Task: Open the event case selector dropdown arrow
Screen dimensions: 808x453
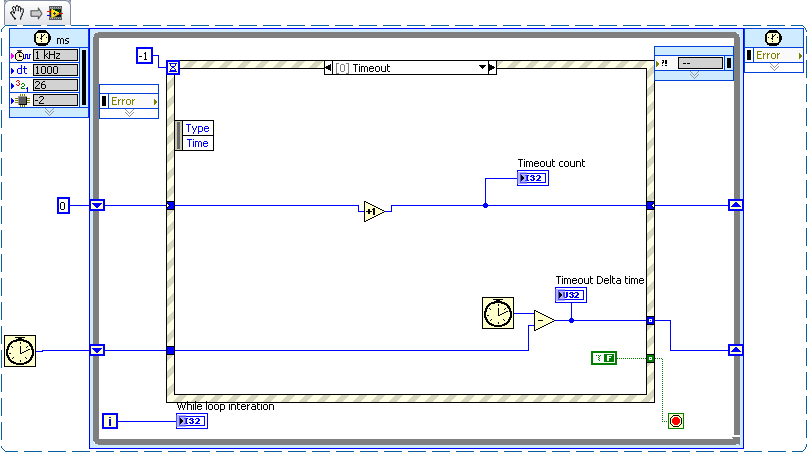Action: (481, 68)
